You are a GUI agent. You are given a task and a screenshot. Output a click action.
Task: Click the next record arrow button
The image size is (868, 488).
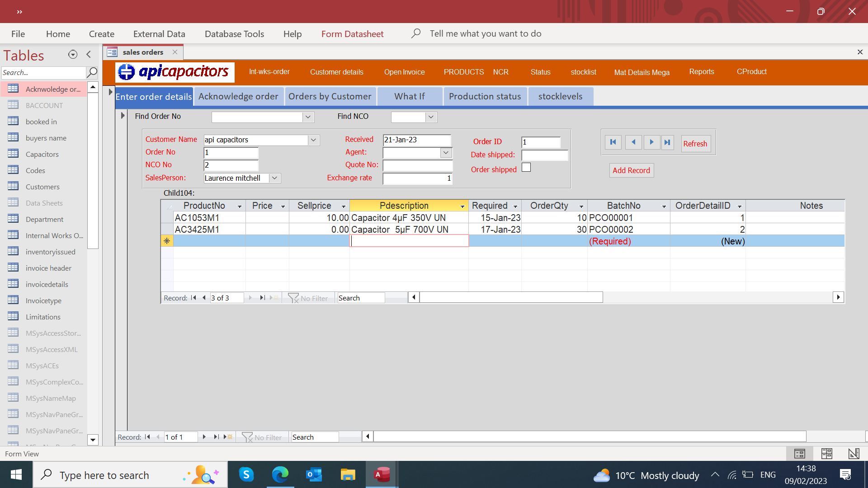pyautogui.click(x=651, y=142)
